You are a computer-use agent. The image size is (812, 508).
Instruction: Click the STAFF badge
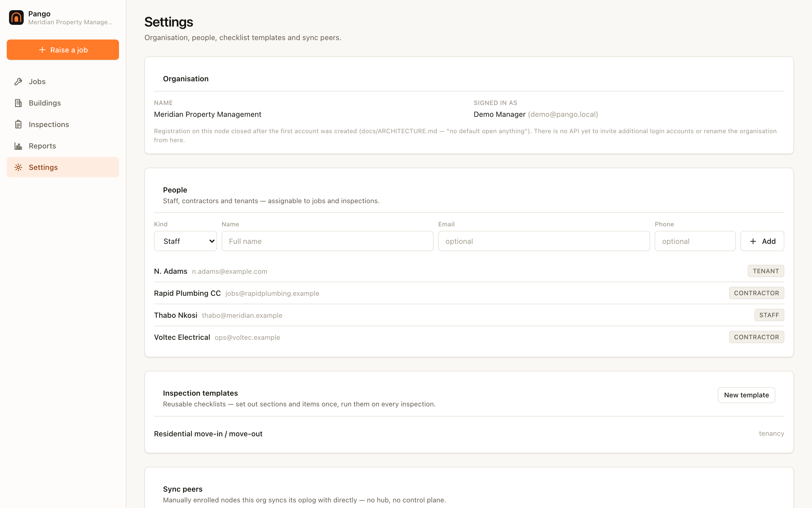[769, 315]
